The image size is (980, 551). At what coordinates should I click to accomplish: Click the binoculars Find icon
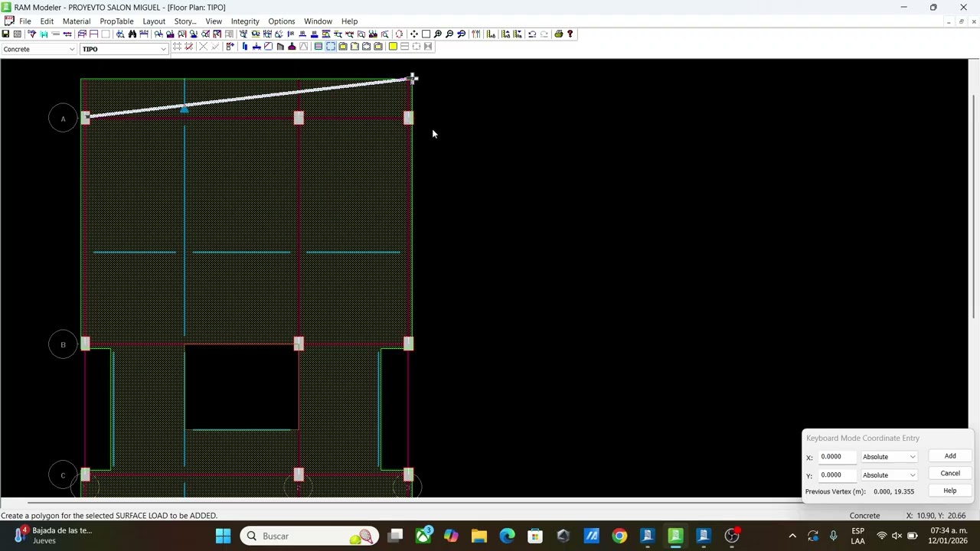132,34
